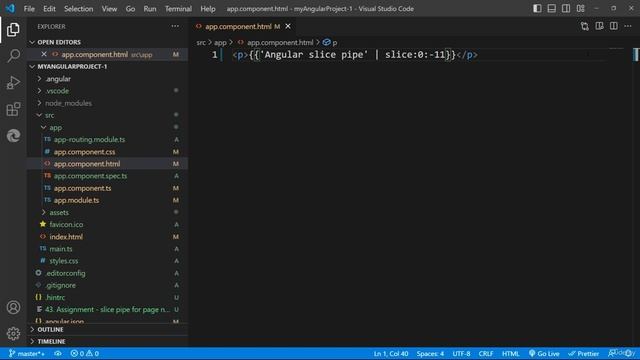The image size is (640, 360).
Task: Click app segment in breadcrumb path
Action: tap(220, 42)
